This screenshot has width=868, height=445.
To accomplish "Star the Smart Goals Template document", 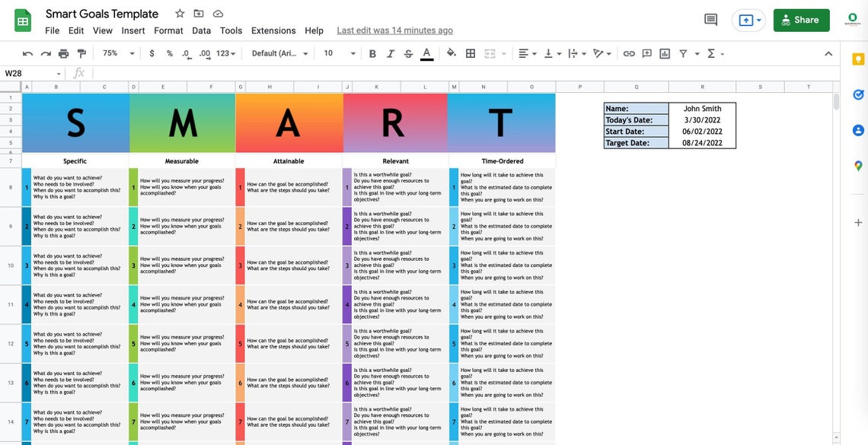I will point(178,13).
